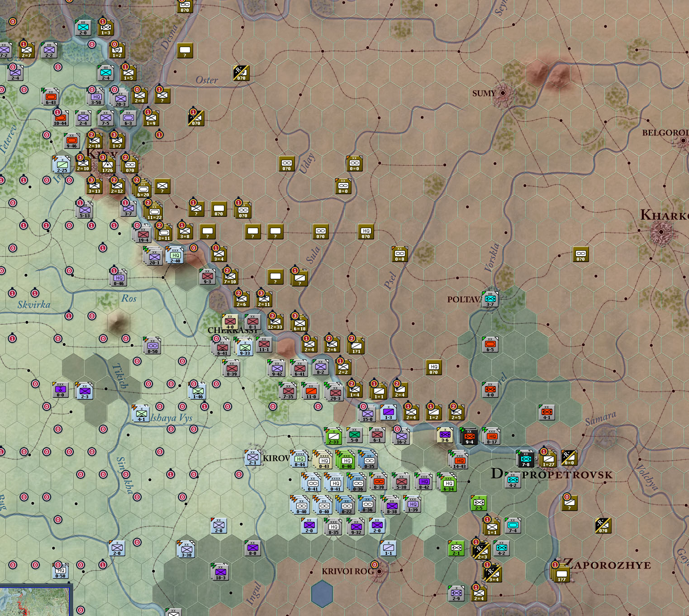Open the red HQ counter labeled 8-17
The width and height of the screenshot is (689, 616).
click(492, 436)
